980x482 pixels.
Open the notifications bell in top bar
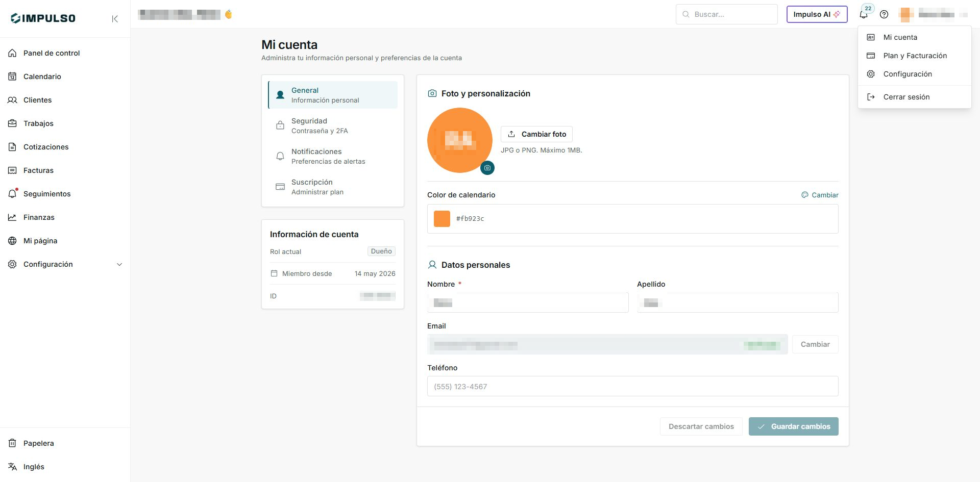click(864, 14)
